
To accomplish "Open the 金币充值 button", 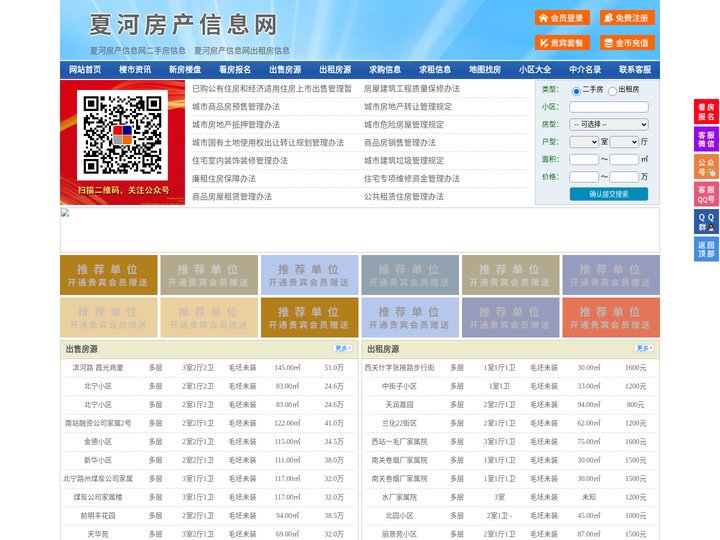I will pos(627,43).
